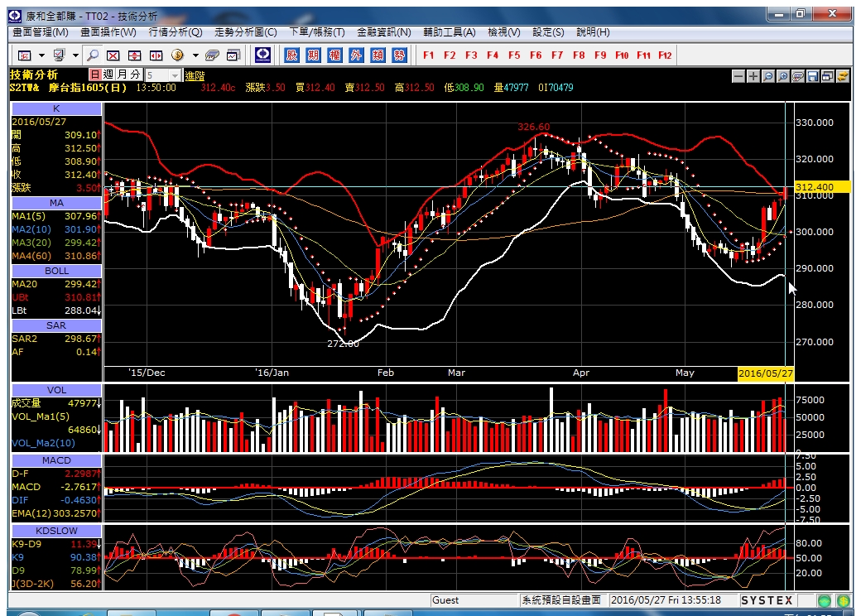This screenshot has width=861, height=616.
Task: Click the Guest user status field
Action: [474, 600]
